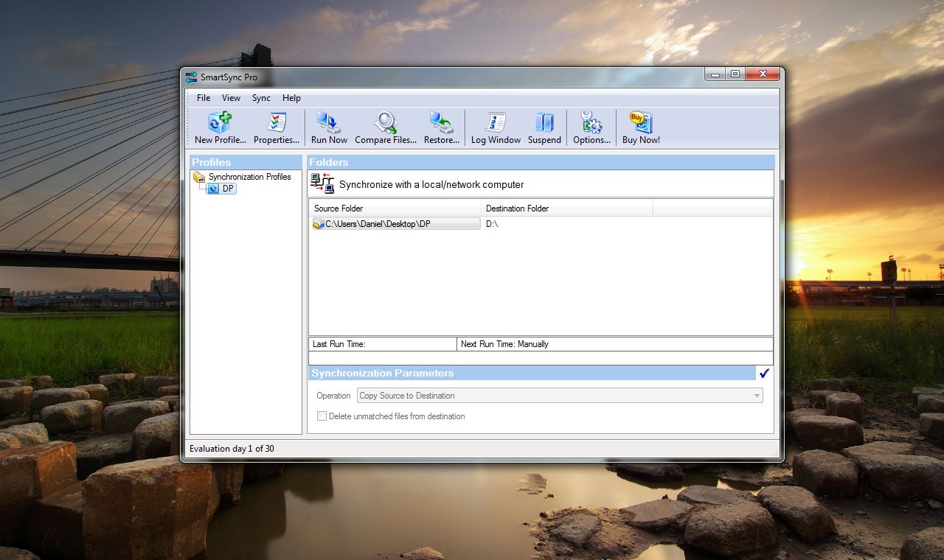Click the Buy Now! button
Viewport: 944px width, 560px height.
(639, 126)
